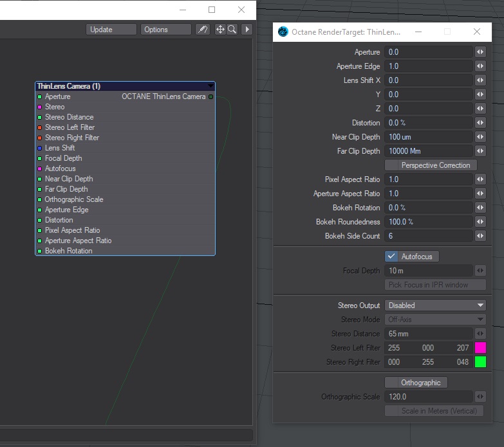Open the Options menu in node editor
This screenshot has width=504, height=447.
pos(165,30)
